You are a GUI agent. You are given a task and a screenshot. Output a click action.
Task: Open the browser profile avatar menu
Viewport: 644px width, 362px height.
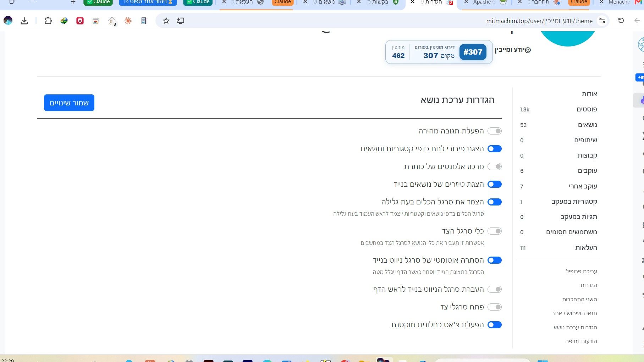tap(8, 21)
